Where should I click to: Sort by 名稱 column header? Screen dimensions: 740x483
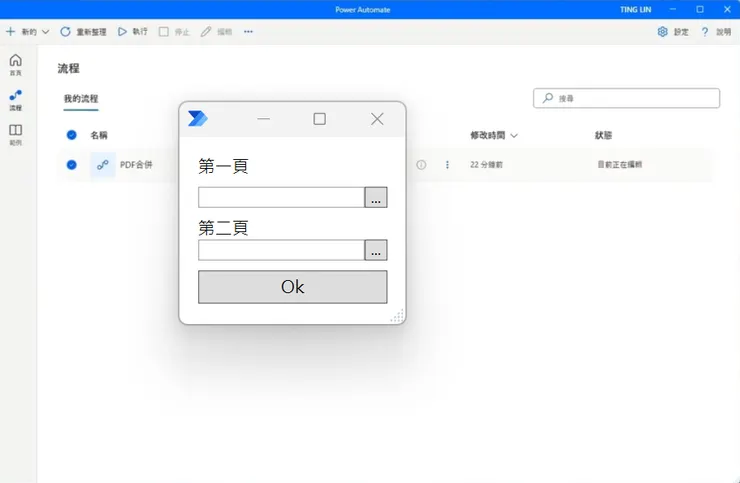pos(99,136)
